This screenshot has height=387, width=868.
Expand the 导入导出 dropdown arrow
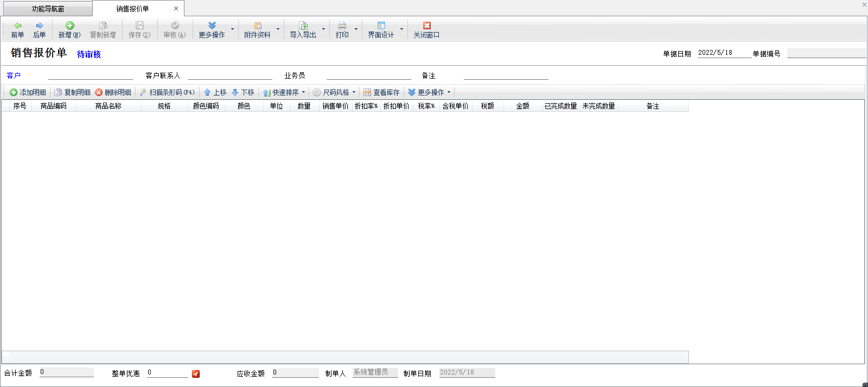(323, 29)
